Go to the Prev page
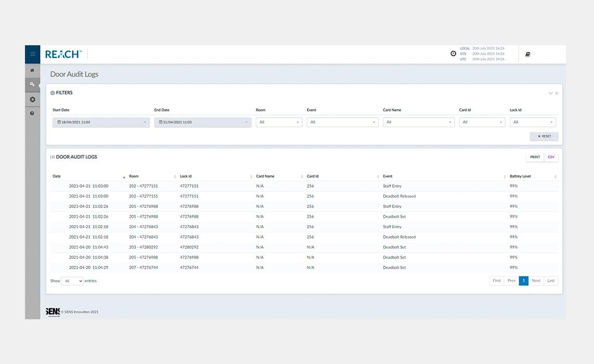 click(x=511, y=281)
